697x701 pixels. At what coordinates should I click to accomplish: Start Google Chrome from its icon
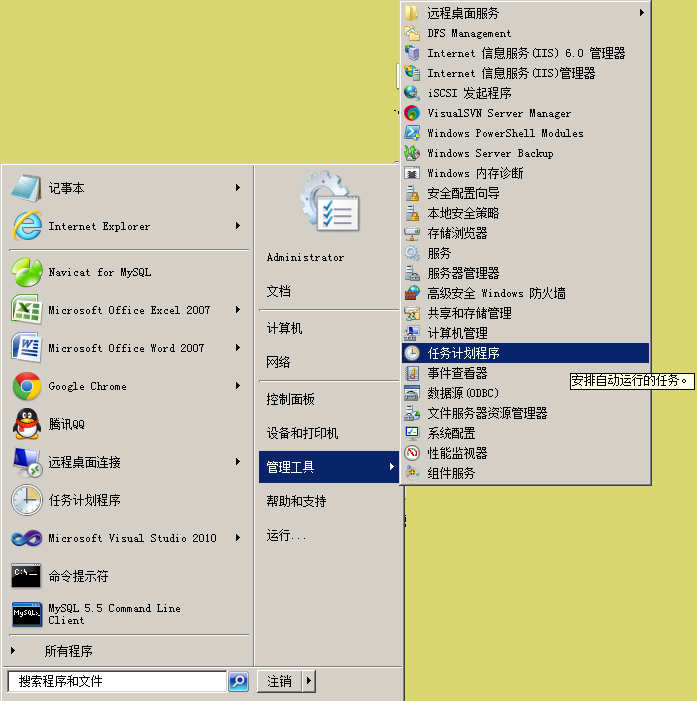click(27, 386)
